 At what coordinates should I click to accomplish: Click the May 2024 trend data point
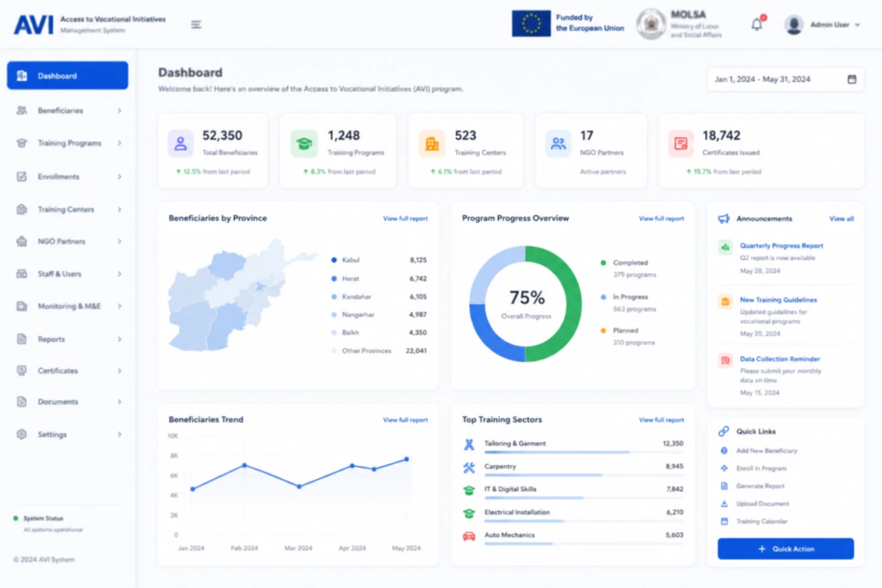tap(406, 459)
